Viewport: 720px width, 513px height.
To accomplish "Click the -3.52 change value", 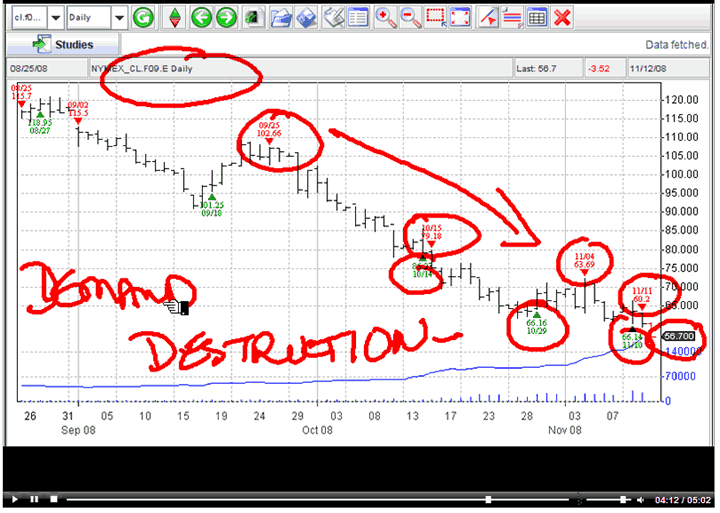I will click(599, 69).
